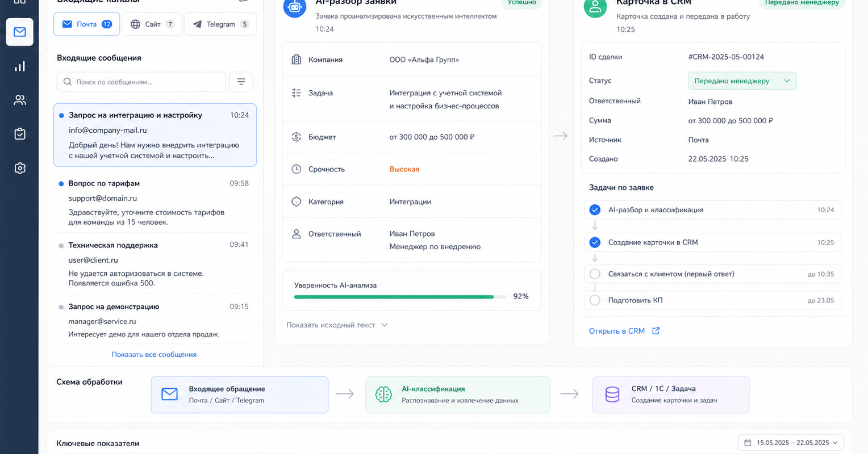Switch to the Сайт channel tab
The height and width of the screenshot is (454, 868).
[152, 24]
